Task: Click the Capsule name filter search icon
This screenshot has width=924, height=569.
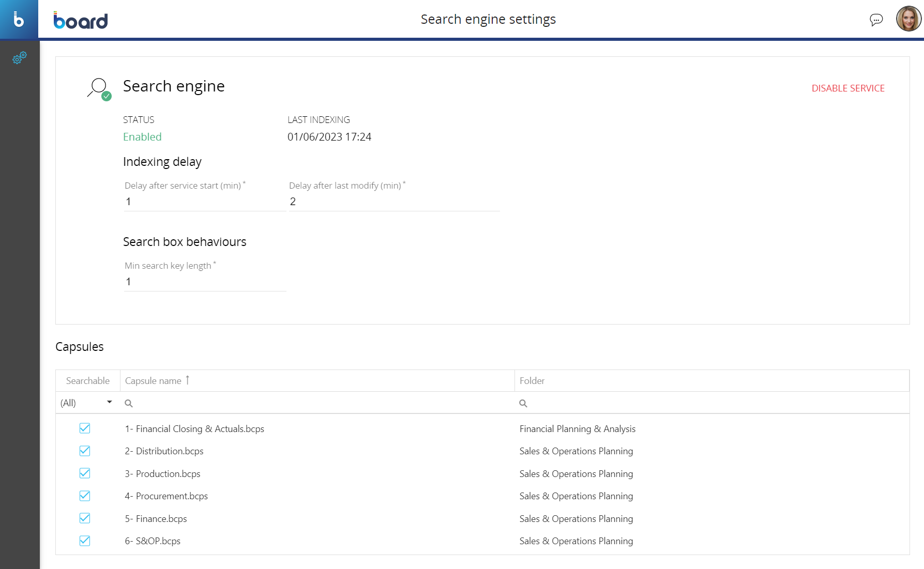Action: pyautogui.click(x=129, y=403)
